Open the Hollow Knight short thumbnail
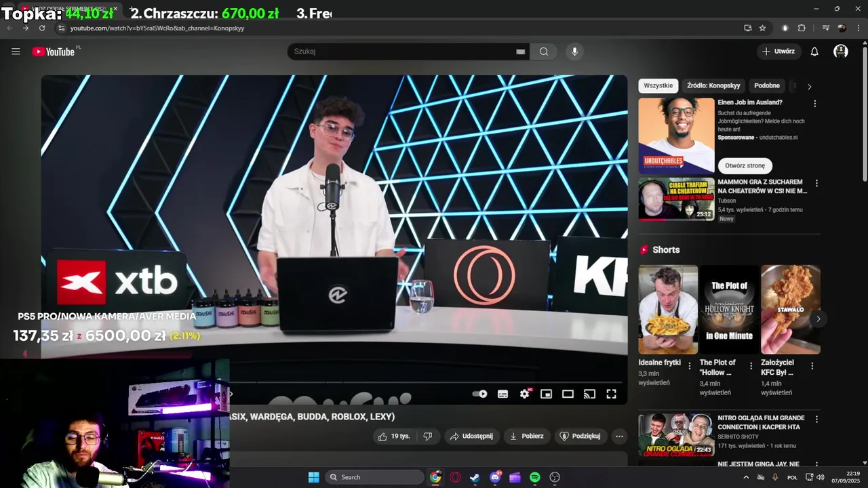Image resolution: width=868 pixels, height=488 pixels. 729,309
